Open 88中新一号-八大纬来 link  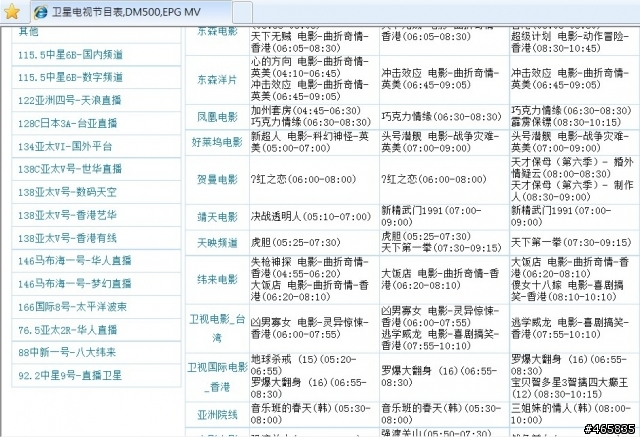click(x=67, y=352)
